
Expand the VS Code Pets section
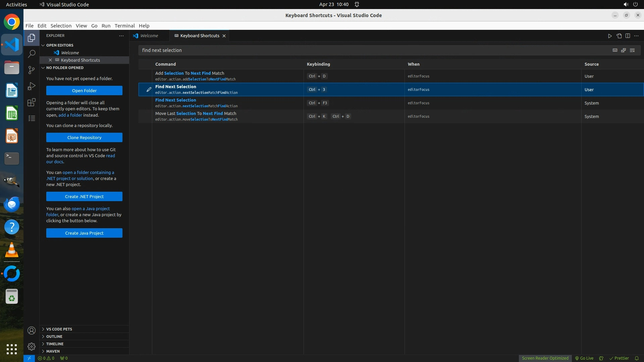point(59,329)
